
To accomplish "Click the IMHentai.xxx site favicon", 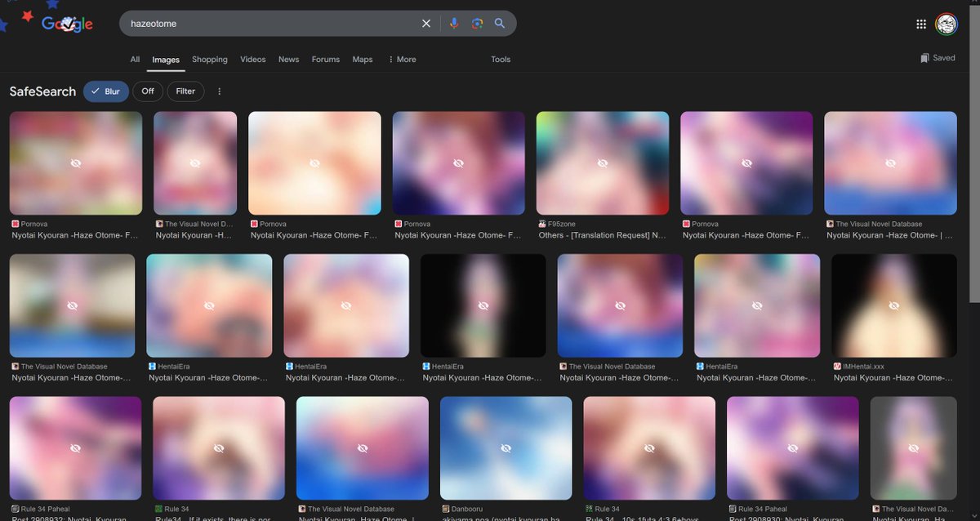I will 837,367.
